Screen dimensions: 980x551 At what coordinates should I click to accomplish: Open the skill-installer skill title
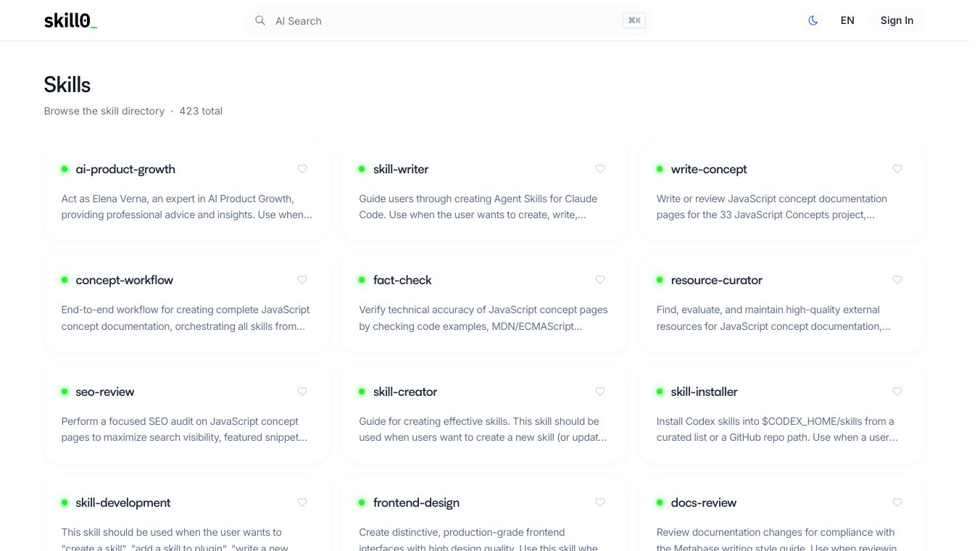[x=704, y=391]
